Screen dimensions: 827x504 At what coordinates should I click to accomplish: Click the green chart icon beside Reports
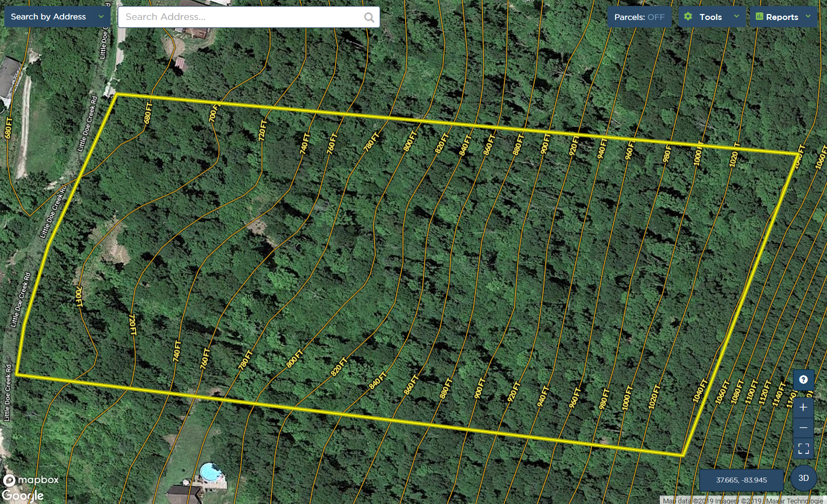[760, 17]
